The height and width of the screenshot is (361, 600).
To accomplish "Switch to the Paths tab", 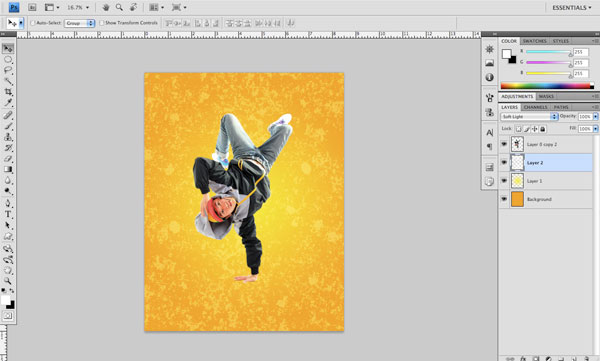I will coord(561,107).
